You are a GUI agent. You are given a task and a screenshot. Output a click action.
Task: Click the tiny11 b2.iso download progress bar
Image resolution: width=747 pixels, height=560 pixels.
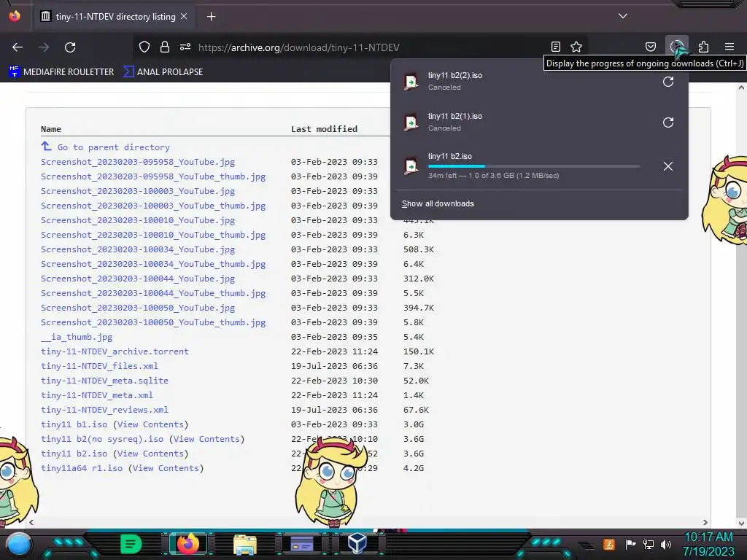pyautogui.click(x=533, y=166)
